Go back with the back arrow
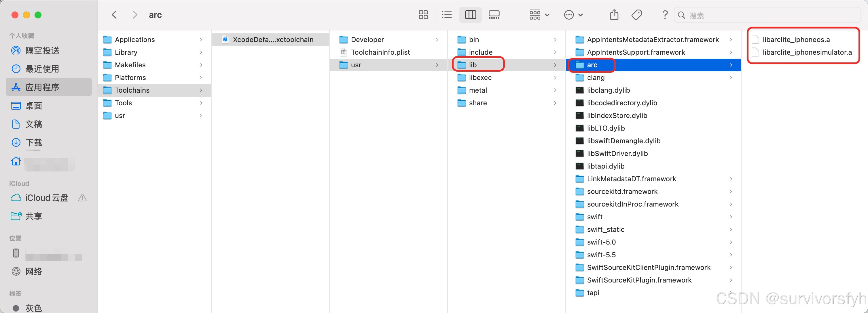868x313 pixels. point(114,15)
